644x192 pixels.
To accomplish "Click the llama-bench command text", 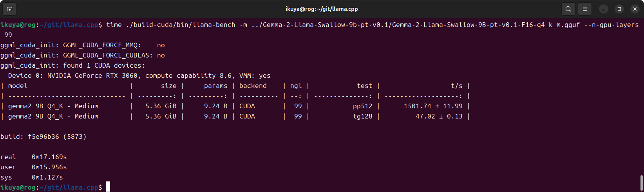I will [x=180, y=25].
